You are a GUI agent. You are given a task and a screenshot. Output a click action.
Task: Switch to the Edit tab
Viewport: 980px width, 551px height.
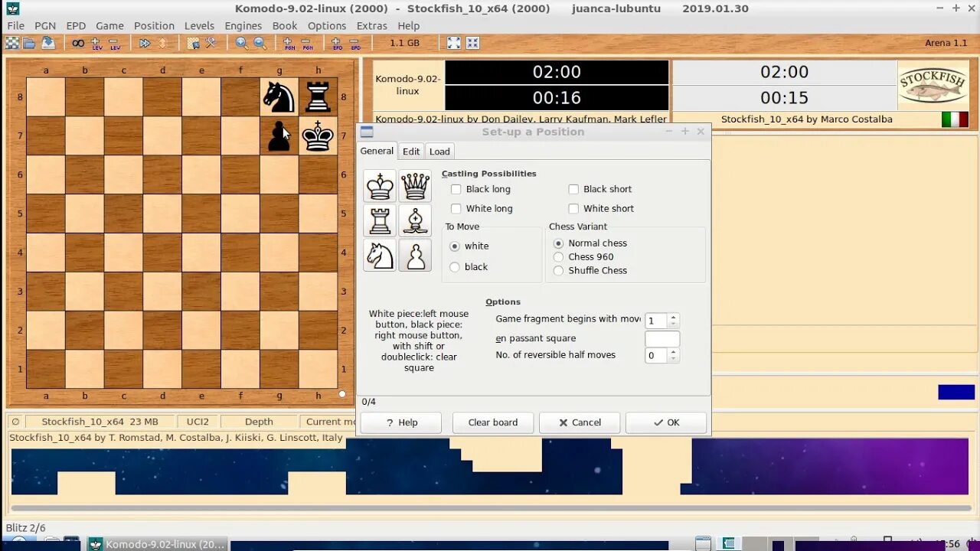tap(411, 152)
